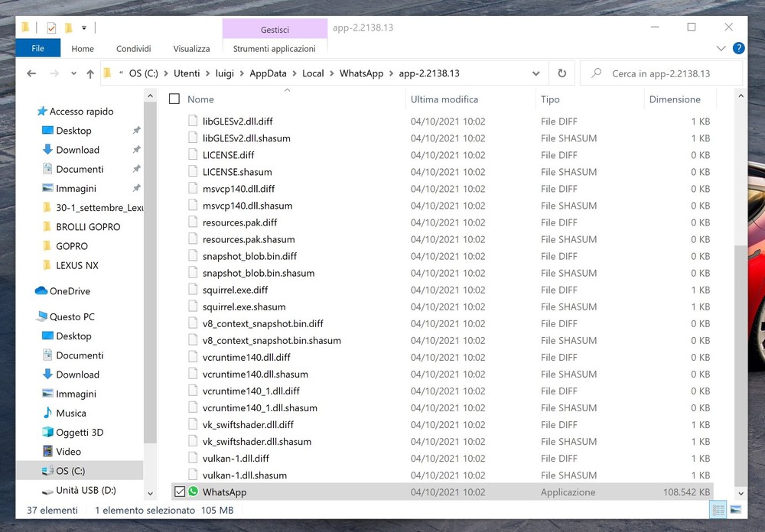Sort by the Tipo column header
Screen dimensions: 765x532
pyautogui.click(x=550, y=99)
